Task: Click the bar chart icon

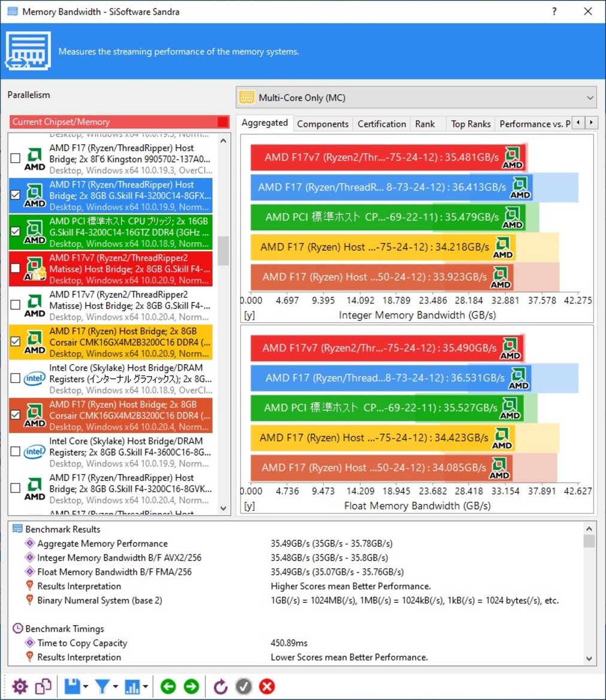Action: pos(132,686)
